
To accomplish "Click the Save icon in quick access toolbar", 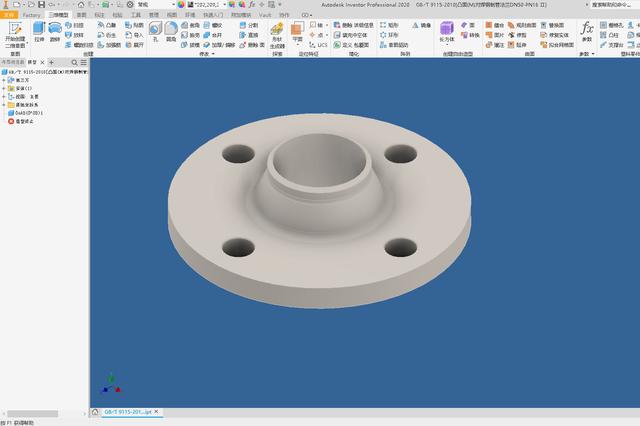I will tap(42, 4).
